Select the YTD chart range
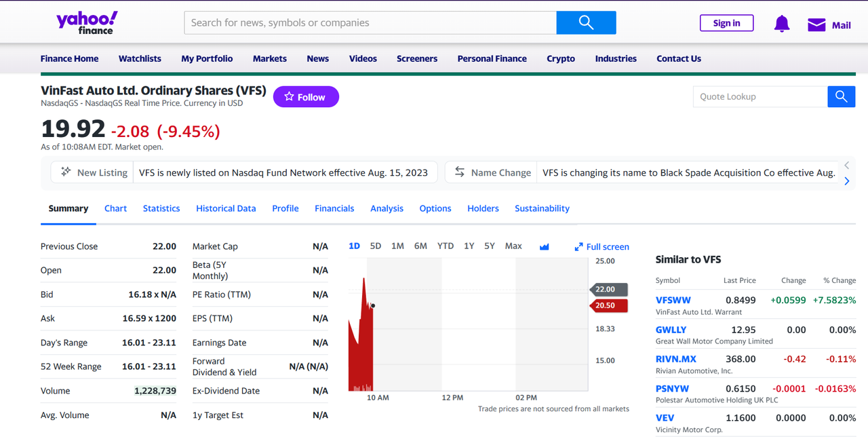This screenshot has width=868, height=437. pyautogui.click(x=446, y=246)
